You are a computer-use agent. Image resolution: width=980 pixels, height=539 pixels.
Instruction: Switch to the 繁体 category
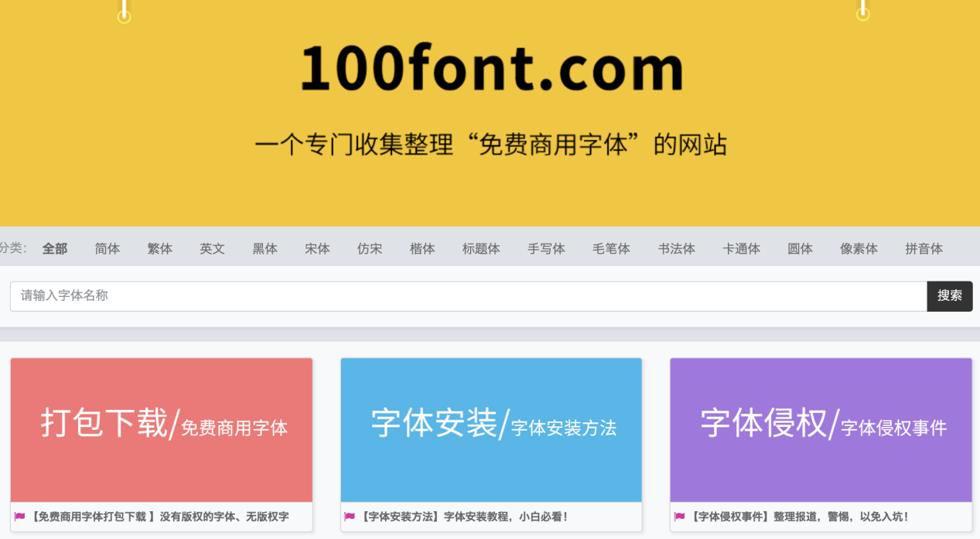pos(160,248)
